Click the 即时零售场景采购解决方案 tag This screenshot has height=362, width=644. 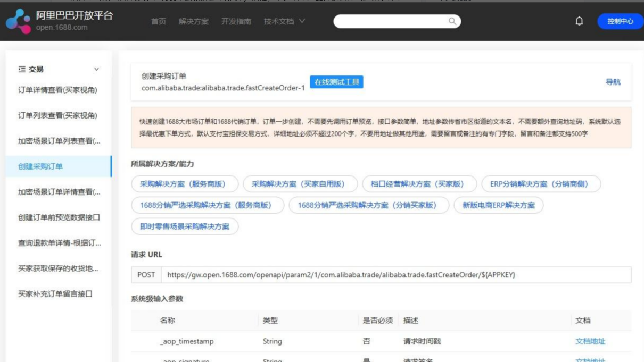point(185,226)
